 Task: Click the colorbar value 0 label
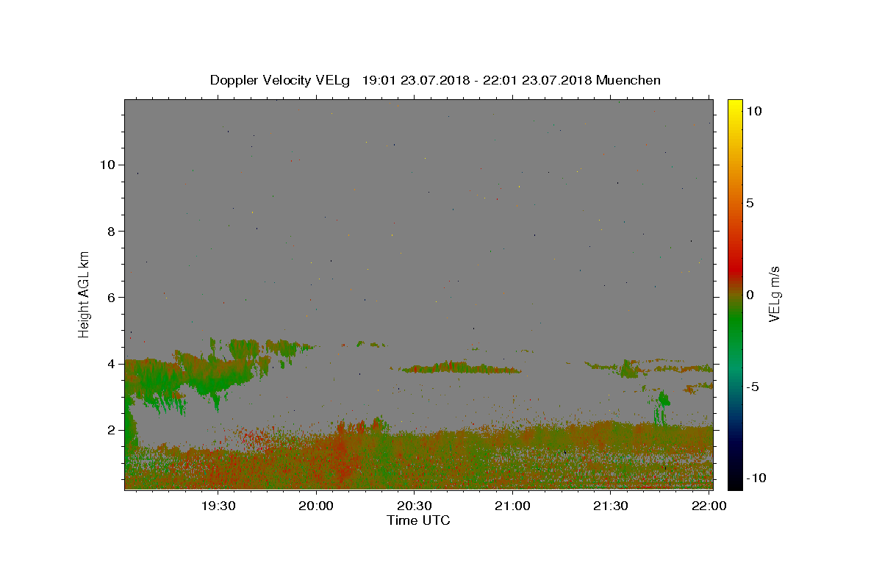750,295
